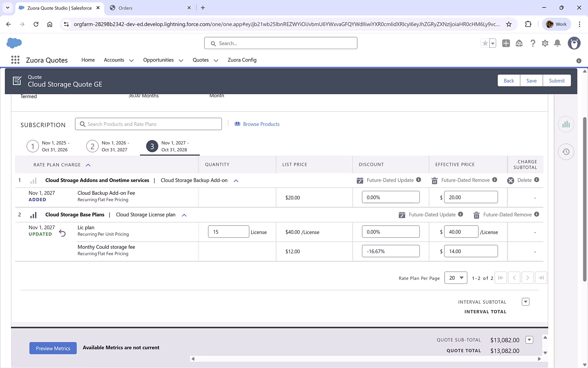
Task: Open the history panel icon in right sidebar
Action: pyautogui.click(x=566, y=152)
